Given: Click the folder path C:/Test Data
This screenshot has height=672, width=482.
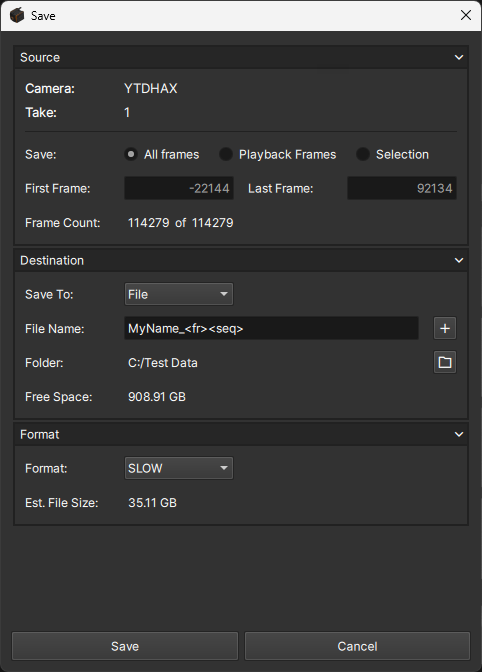Looking at the screenshot, I should 163,363.
